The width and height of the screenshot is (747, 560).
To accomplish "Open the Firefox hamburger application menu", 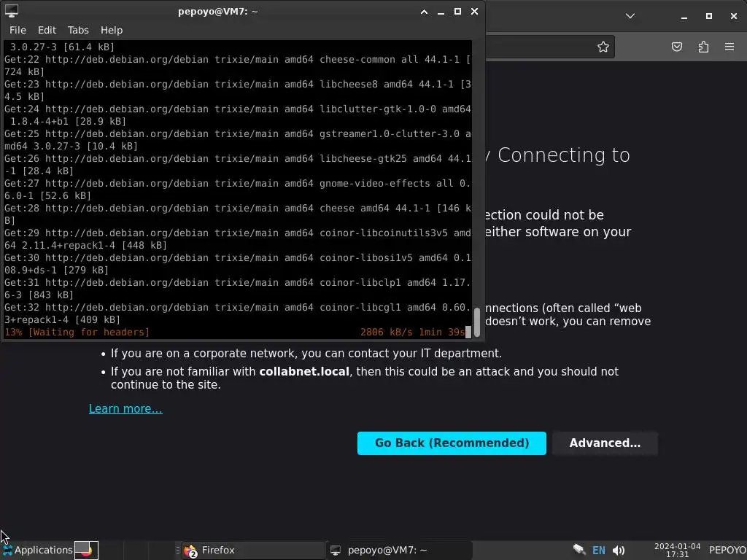I will [x=729, y=47].
